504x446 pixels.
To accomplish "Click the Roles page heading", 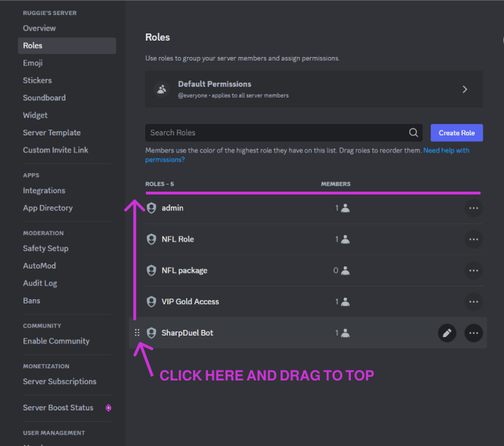I will [x=157, y=37].
